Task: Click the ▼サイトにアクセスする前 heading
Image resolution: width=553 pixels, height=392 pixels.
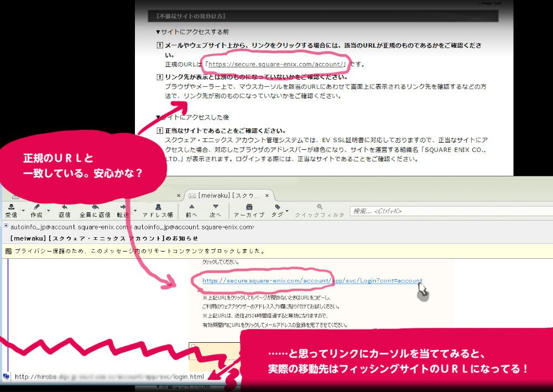Action: click(192, 32)
